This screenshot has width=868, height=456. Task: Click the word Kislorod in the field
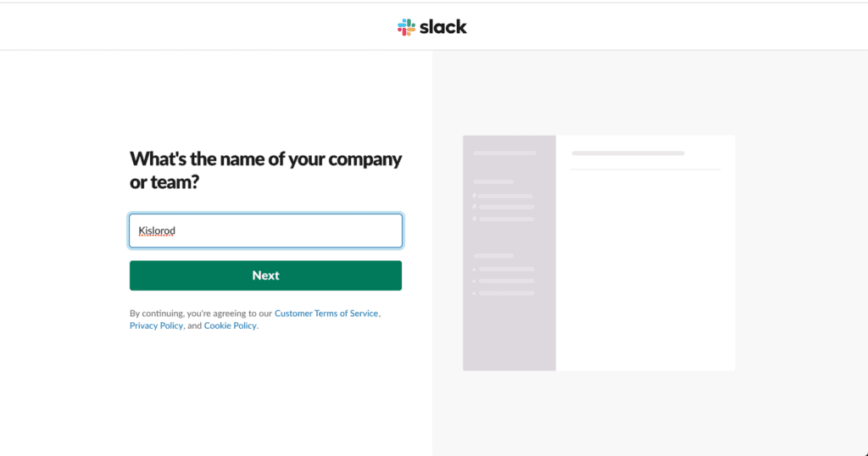pos(157,231)
